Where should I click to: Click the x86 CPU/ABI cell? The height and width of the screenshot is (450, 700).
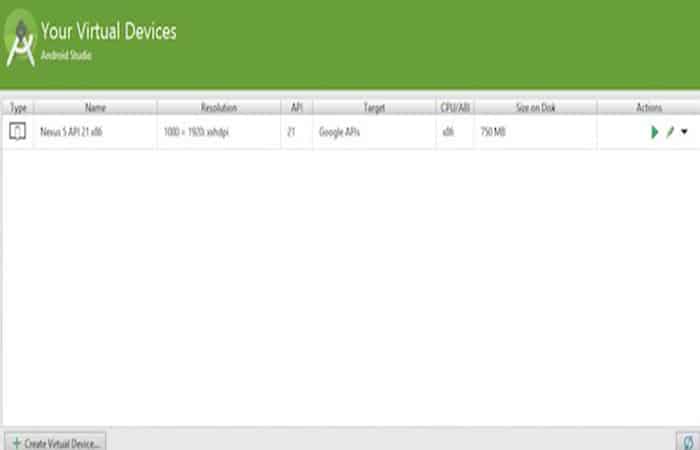tap(455, 132)
